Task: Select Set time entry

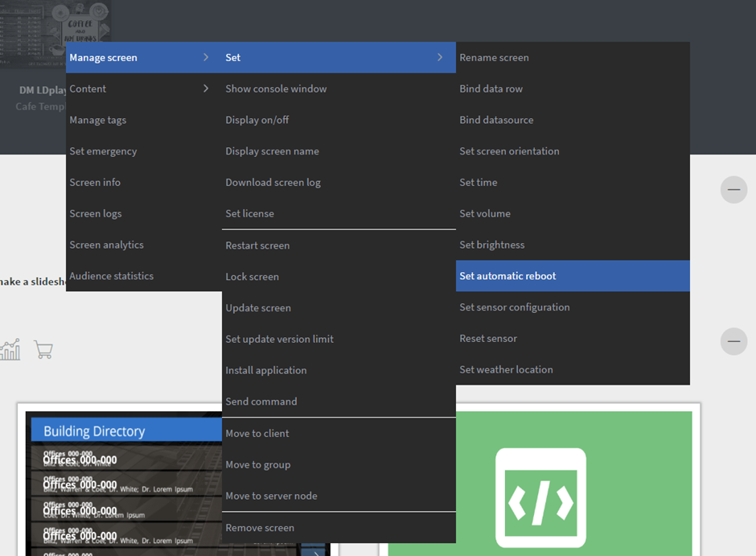Action: coord(573,183)
